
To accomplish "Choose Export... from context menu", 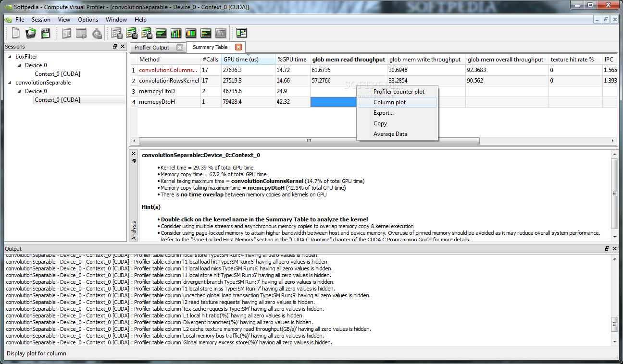I will click(x=397, y=113).
